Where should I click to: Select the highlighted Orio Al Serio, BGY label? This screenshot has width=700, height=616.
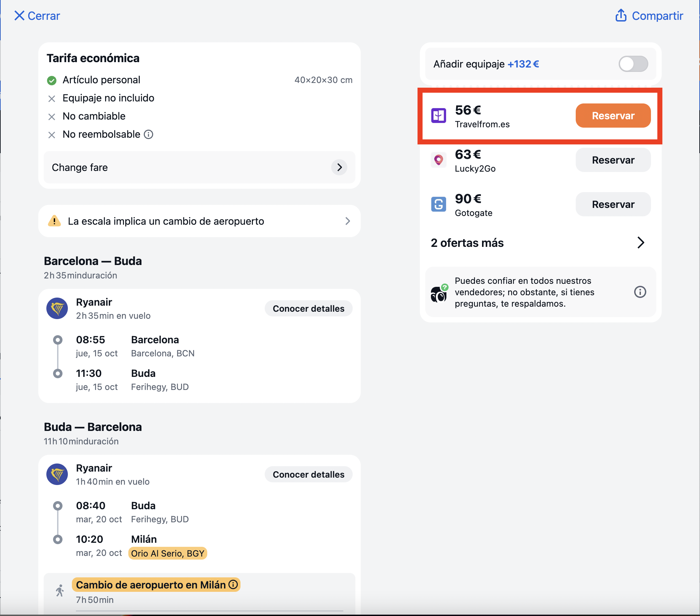click(x=168, y=553)
